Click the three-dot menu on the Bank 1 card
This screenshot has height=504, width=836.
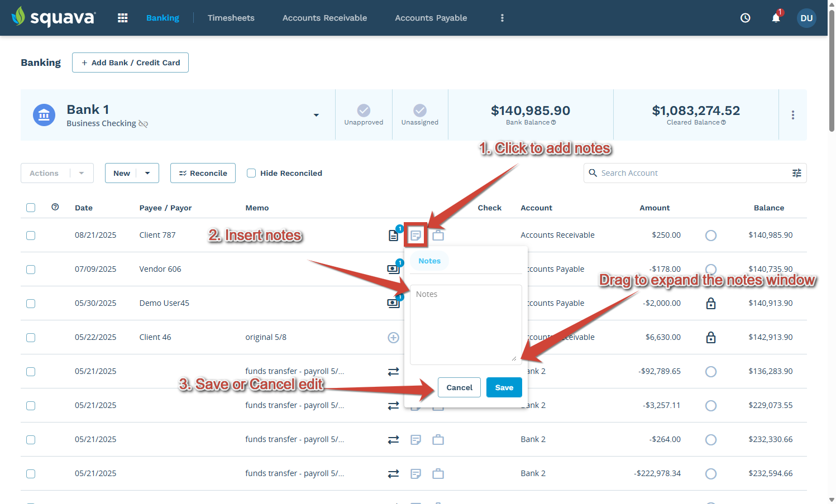793,114
